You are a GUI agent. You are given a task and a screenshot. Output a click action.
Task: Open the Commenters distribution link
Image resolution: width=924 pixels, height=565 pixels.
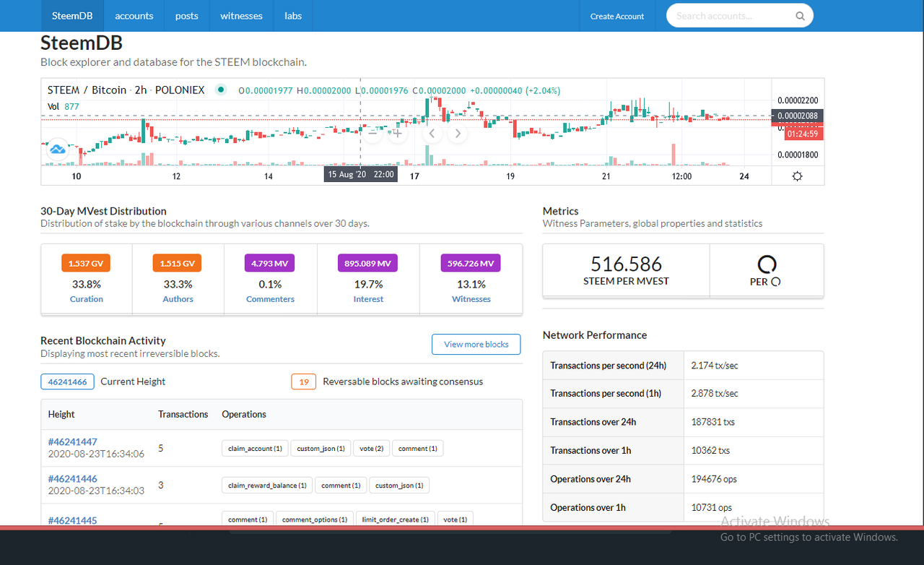271,299
